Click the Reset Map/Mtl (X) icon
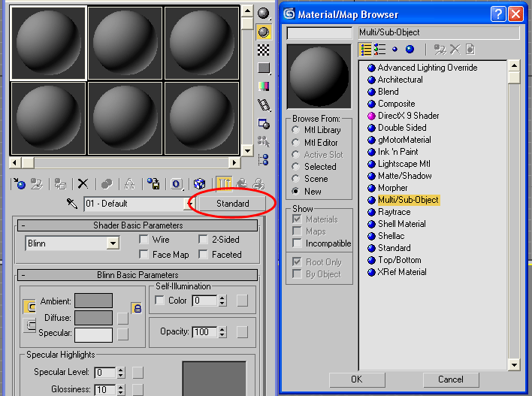 83,184
